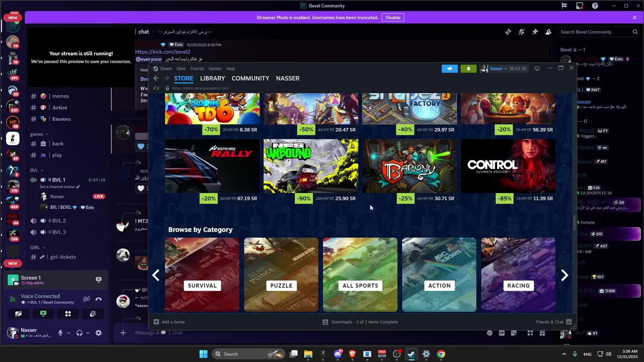Image resolution: width=644 pixels, height=362 pixels.
Task: Mute Discord microphone
Action: (x=60, y=333)
